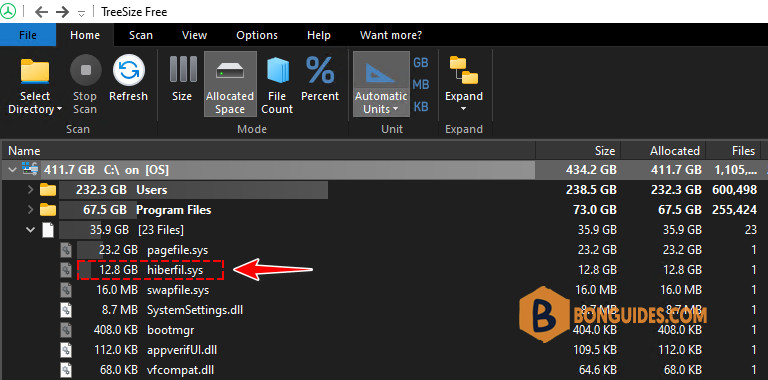This screenshot has height=380, width=768.
Task: Click the 600,498 files count for Users
Action: [x=733, y=190]
